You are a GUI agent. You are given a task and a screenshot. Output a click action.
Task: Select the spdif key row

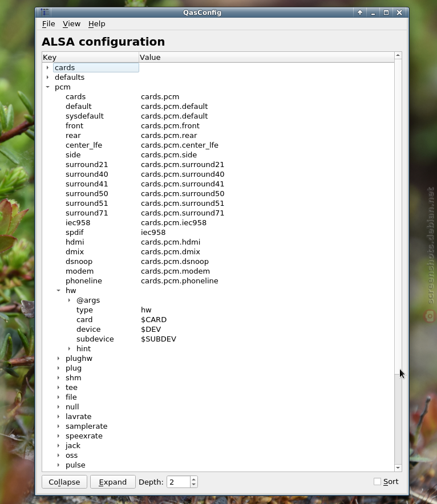click(x=75, y=233)
